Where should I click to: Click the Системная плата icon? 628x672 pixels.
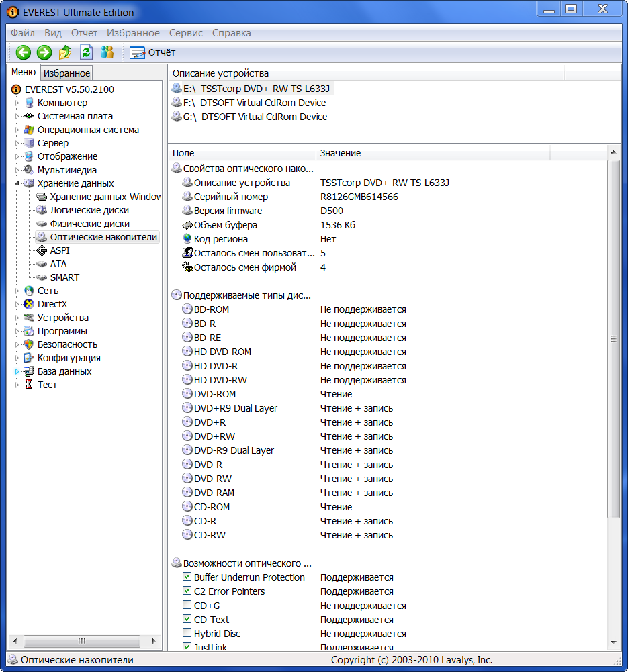[x=29, y=116]
